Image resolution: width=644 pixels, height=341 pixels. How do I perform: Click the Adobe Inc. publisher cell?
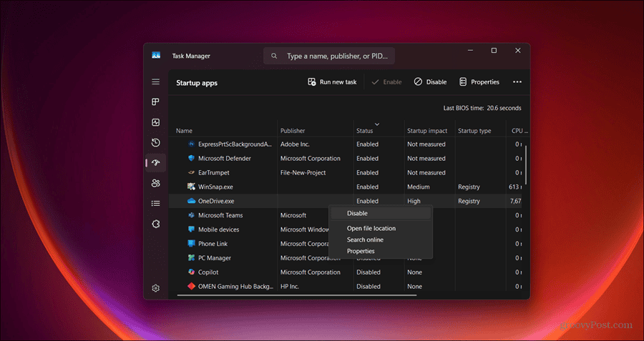(x=295, y=144)
